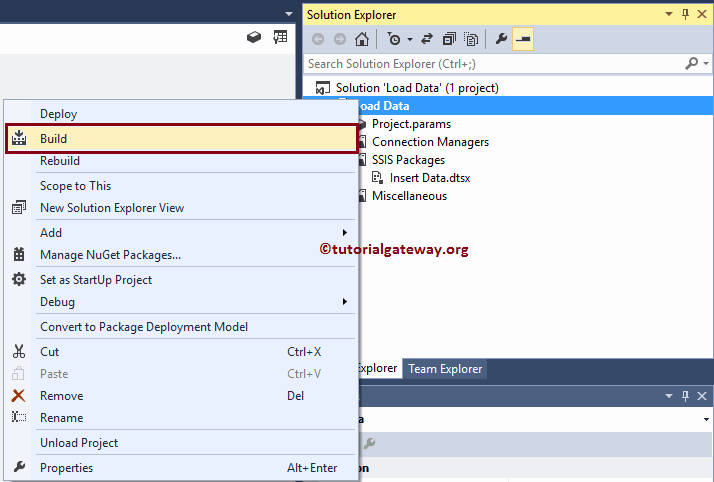Open the Properties object selector dropdown
Viewport: 714px width, 482px height.
[706, 419]
